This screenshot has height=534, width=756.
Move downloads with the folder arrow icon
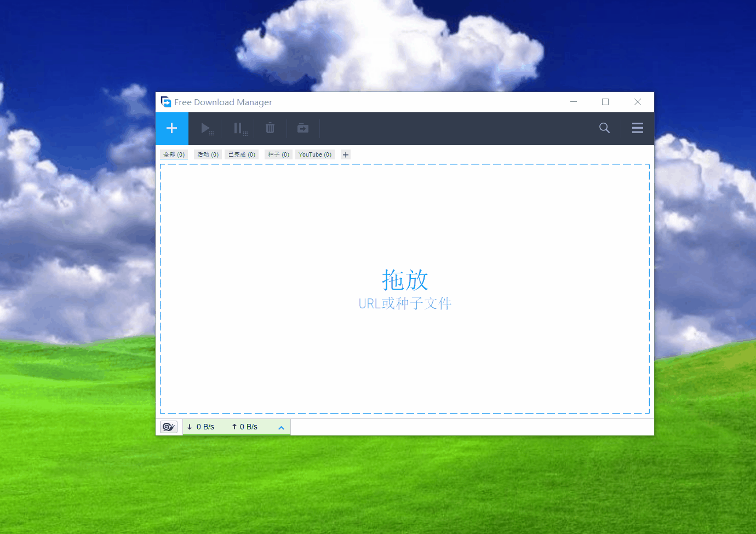303,128
